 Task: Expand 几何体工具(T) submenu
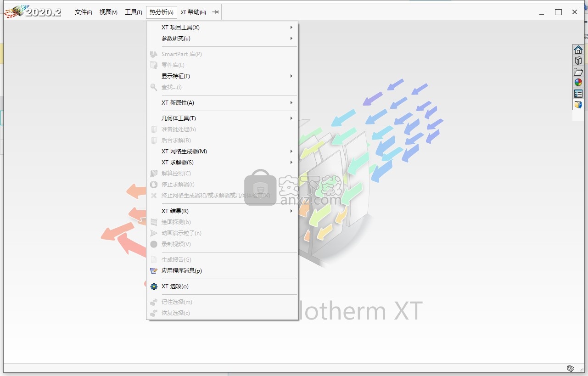(222, 118)
